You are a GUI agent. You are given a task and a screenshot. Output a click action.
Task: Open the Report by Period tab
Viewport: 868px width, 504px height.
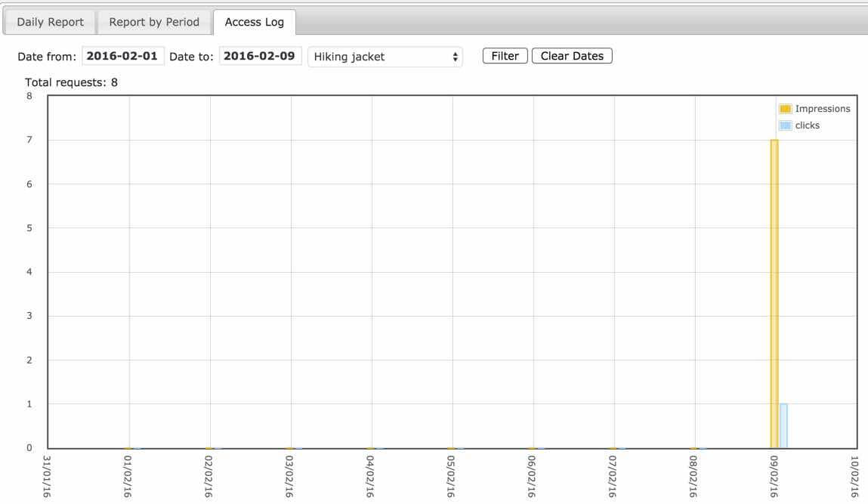point(154,22)
